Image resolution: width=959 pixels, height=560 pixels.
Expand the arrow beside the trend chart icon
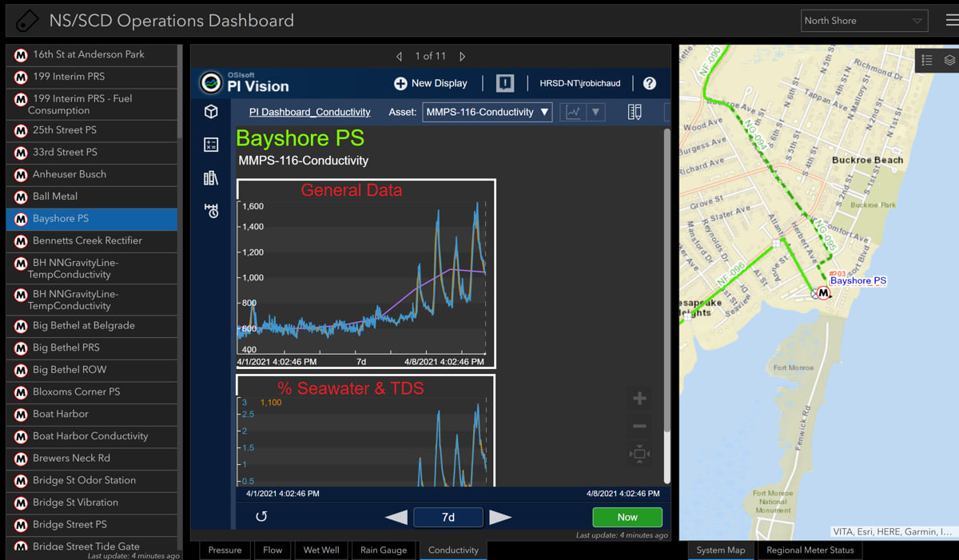coord(595,112)
